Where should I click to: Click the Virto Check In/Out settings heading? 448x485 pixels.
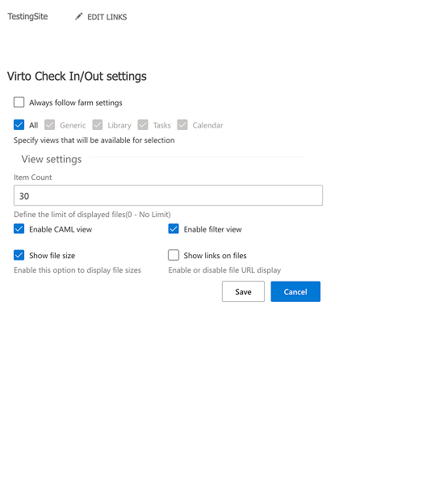pos(77,77)
